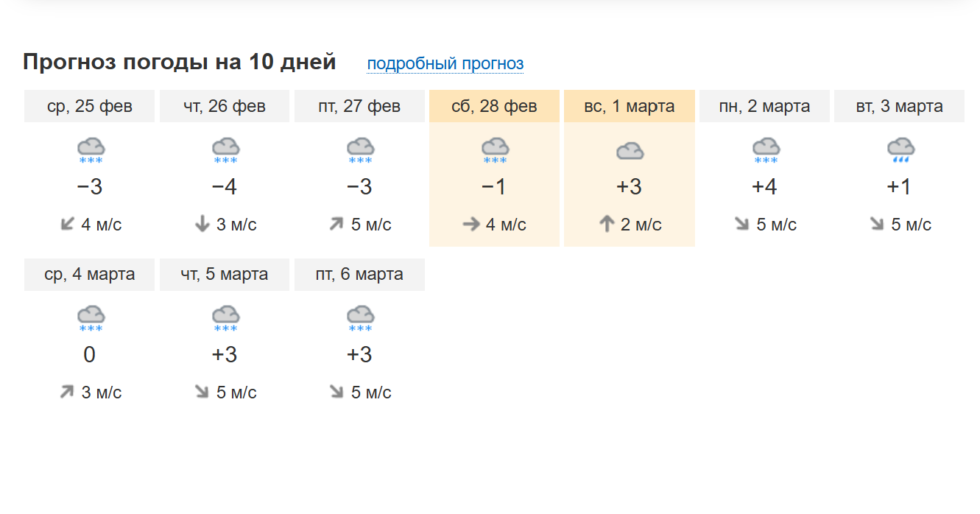Click the rain cloud icon for Tuesday 3 March

click(x=900, y=150)
